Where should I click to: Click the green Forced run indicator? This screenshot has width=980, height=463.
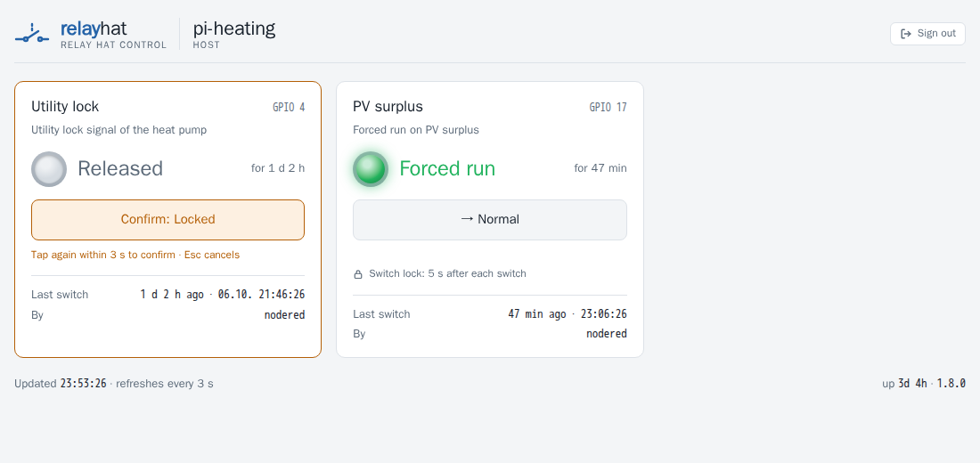[371, 168]
